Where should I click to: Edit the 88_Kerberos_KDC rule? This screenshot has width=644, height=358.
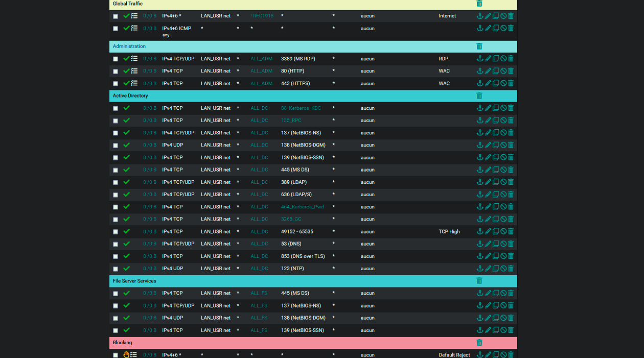click(488, 108)
